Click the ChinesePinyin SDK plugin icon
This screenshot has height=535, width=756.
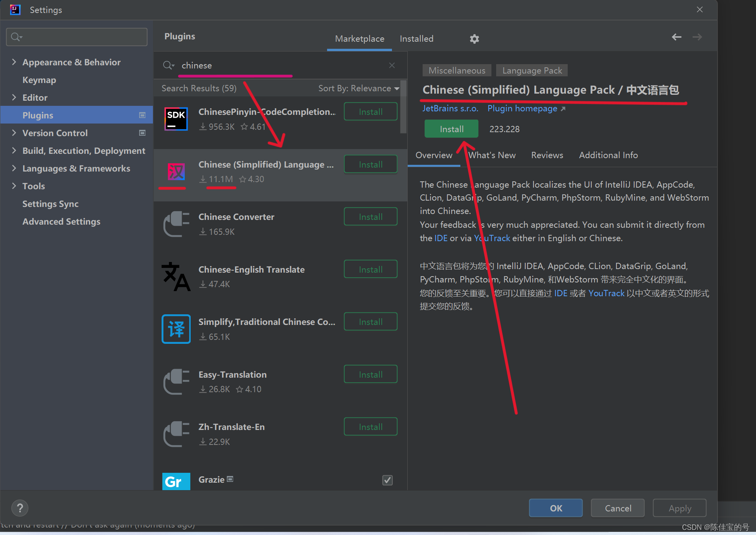(x=176, y=119)
